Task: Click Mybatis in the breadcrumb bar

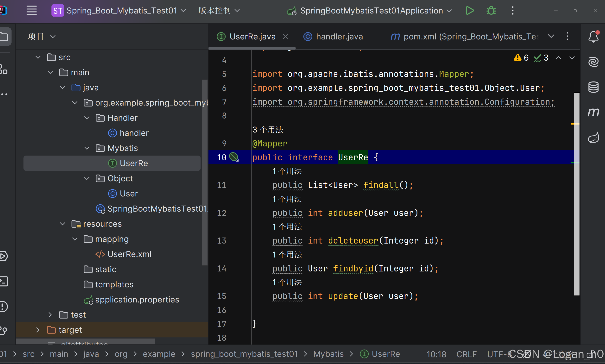Action: click(x=328, y=354)
